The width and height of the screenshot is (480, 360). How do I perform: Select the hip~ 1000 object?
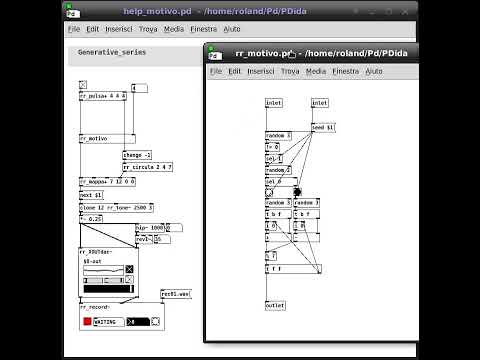150,228
